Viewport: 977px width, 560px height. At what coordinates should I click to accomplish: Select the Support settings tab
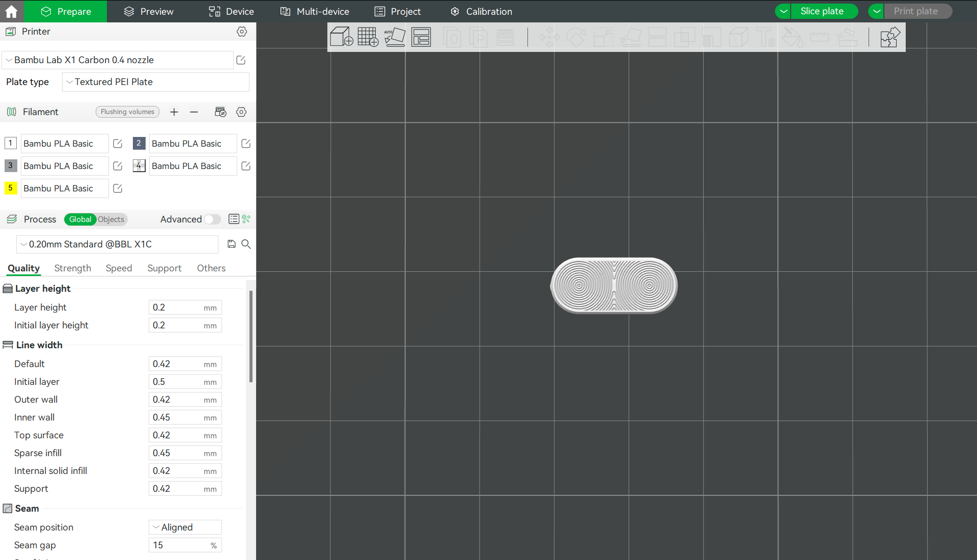tap(164, 268)
